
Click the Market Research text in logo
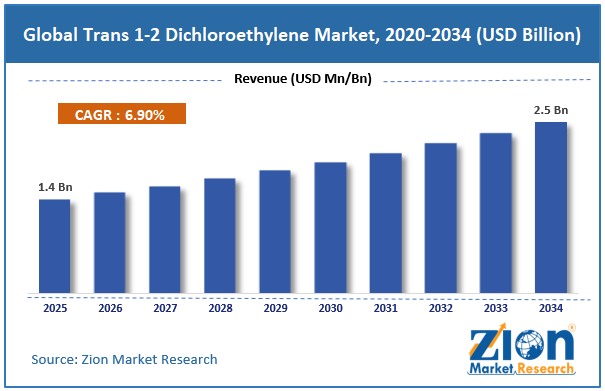(522, 368)
